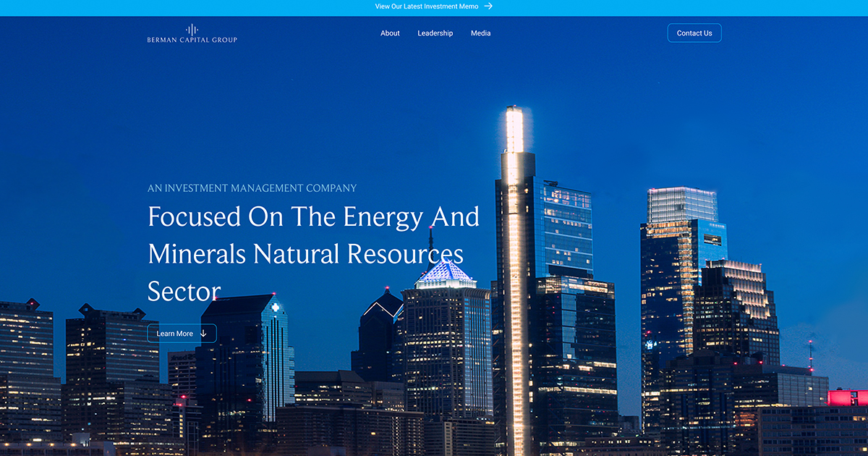This screenshot has width=868, height=456.
Task: Click the Focused On The Energy headline
Action: pyautogui.click(x=313, y=217)
